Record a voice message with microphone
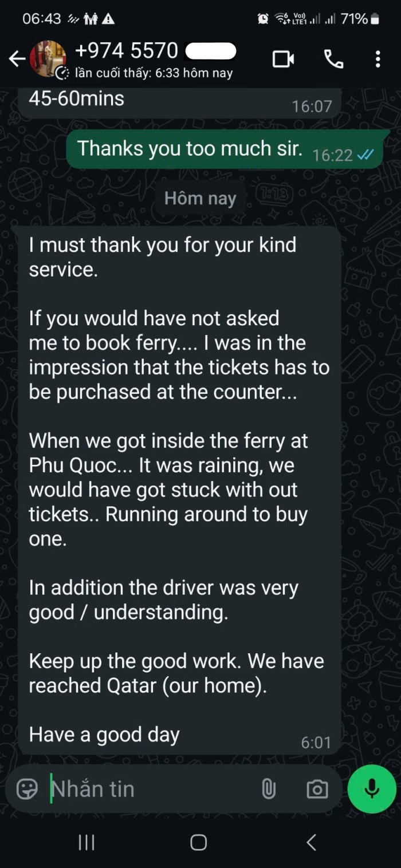 [x=372, y=789]
